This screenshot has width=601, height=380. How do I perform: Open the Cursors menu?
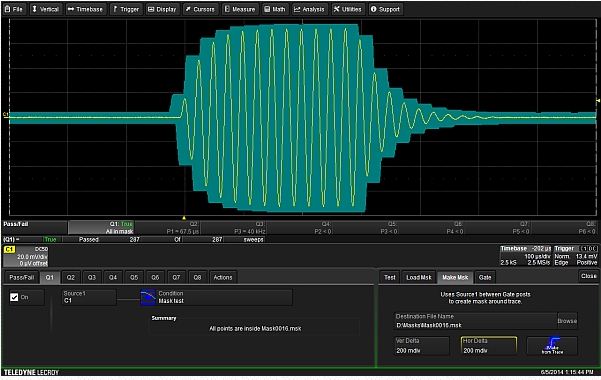(x=200, y=9)
